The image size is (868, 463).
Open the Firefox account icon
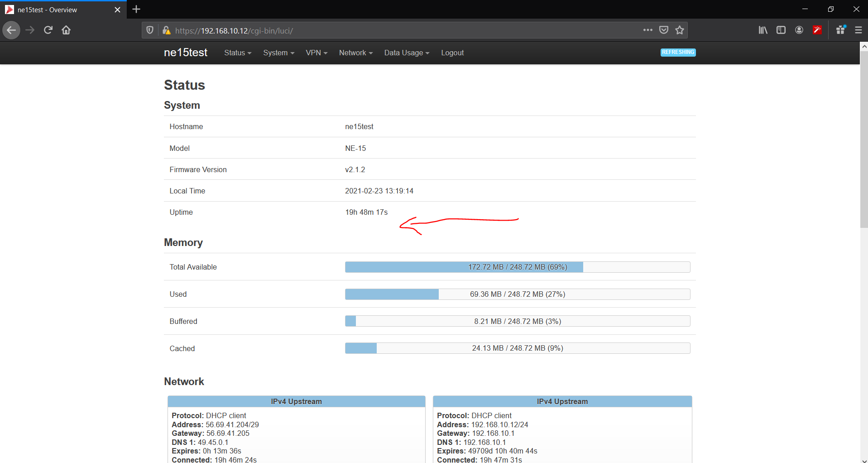click(799, 30)
